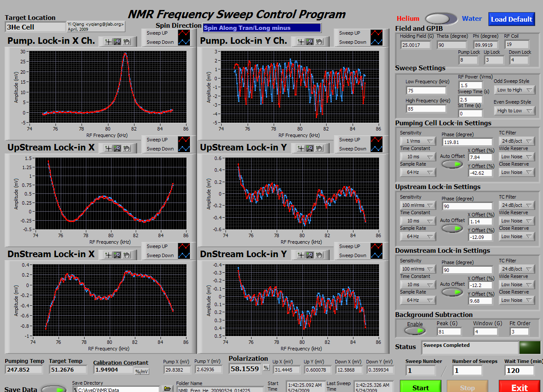
Task: Select zoom tool on Pump. Lock-in X graph
Action: [117, 42]
